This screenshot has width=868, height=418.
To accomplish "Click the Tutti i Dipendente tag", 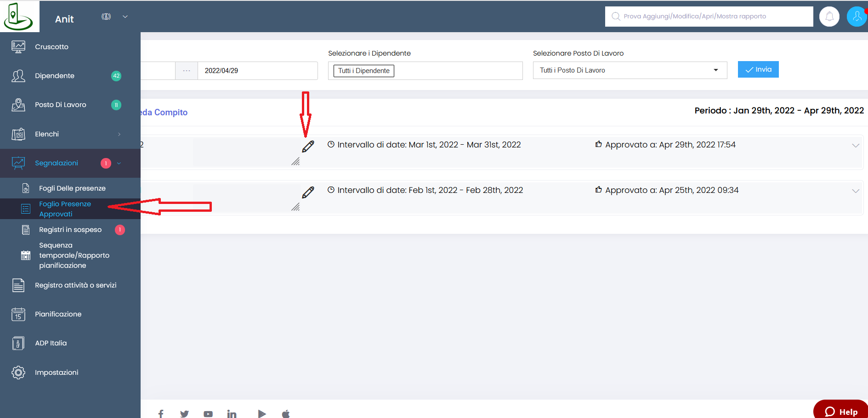I will pos(364,71).
